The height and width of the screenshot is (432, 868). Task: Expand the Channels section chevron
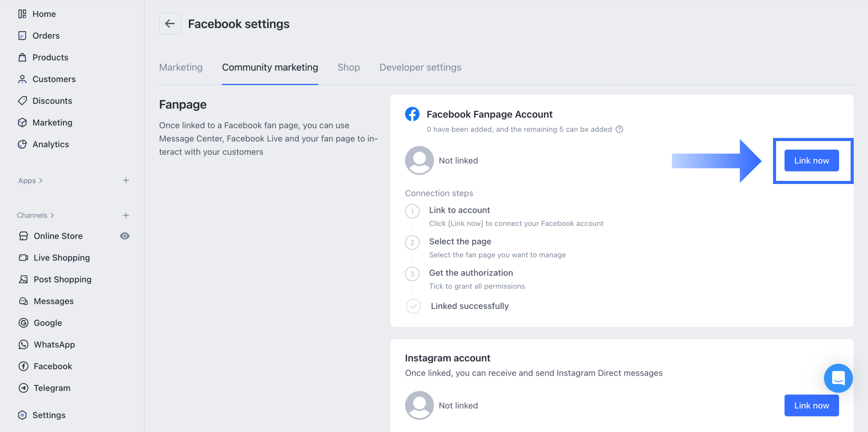point(52,215)
